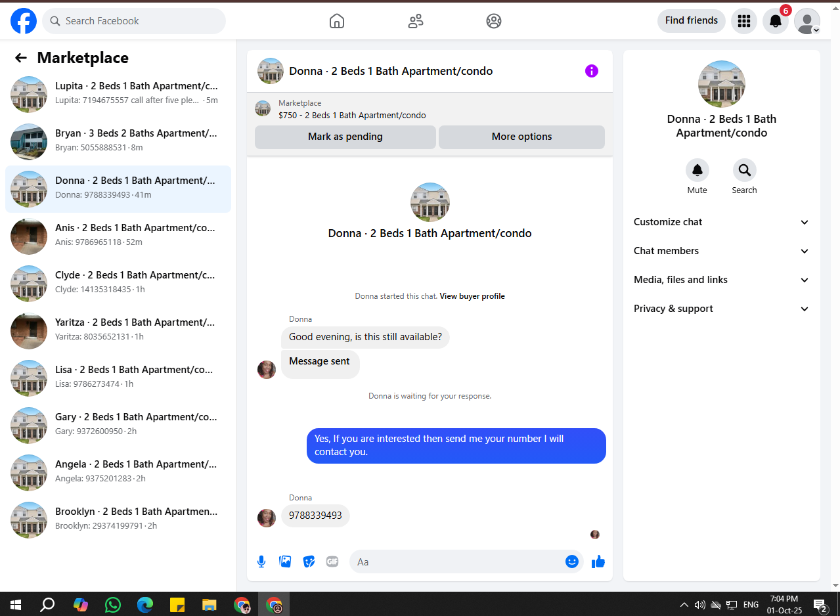Click listing thumbnail in right panel

722,84
